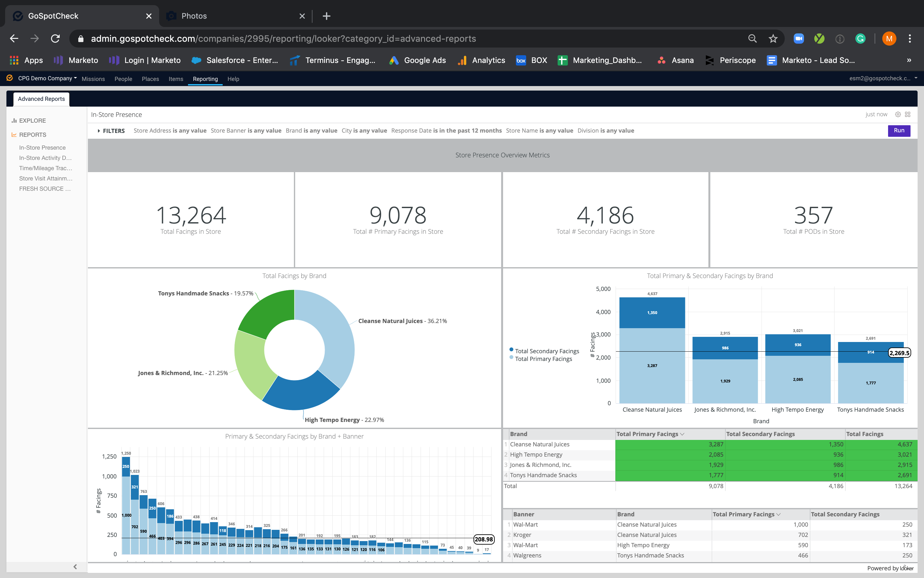
Task: Expand the FILTERS section
Action: click(x=111, y=131)
